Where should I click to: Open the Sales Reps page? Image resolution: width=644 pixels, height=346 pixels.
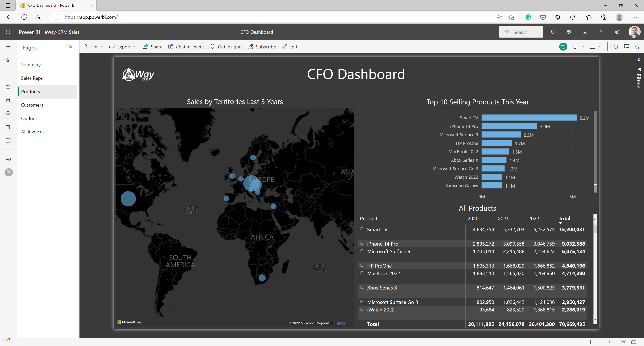47,78
